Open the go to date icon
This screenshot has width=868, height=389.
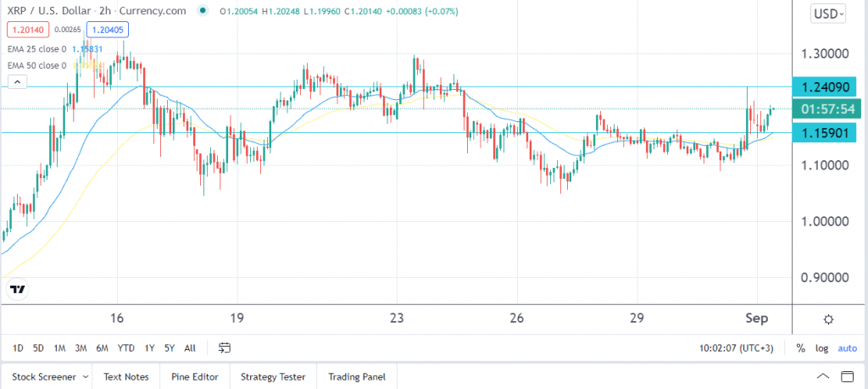click(224, 348)
